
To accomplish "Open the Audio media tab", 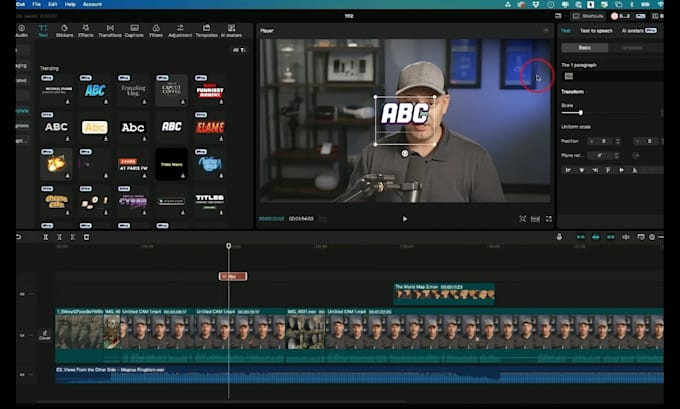I will click(21, 31).
